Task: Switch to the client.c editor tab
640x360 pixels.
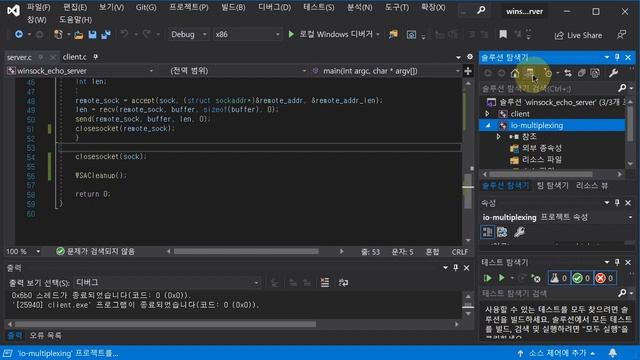Action: tap(75, 57)
